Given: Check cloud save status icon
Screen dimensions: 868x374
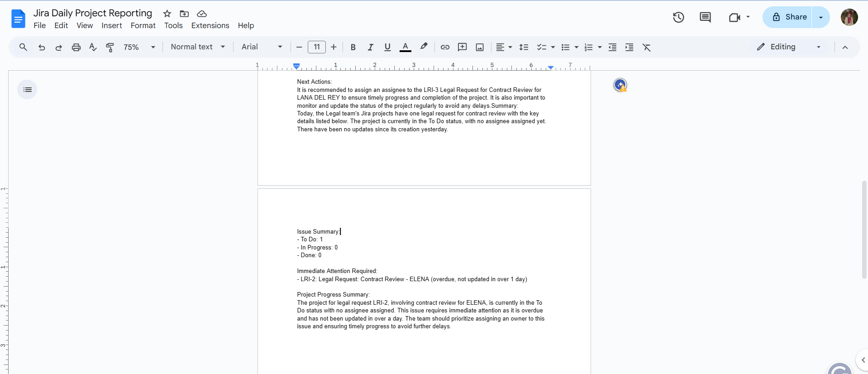Looking at the screenshot, I should [202, 14].
